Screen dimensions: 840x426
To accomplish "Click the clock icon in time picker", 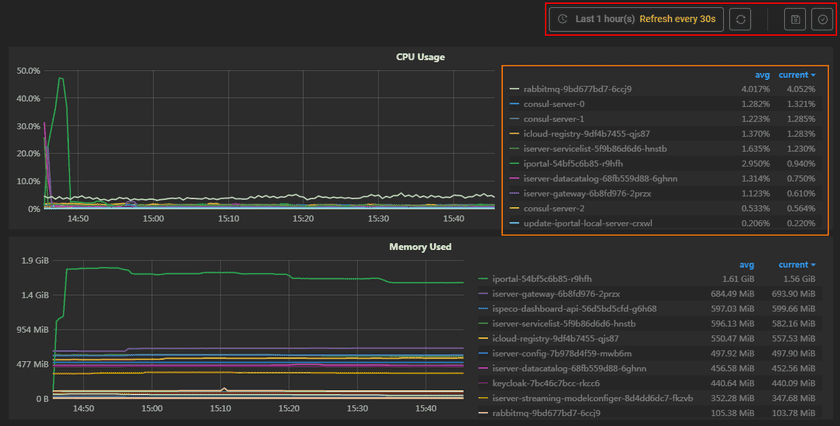I will point(563,19).
